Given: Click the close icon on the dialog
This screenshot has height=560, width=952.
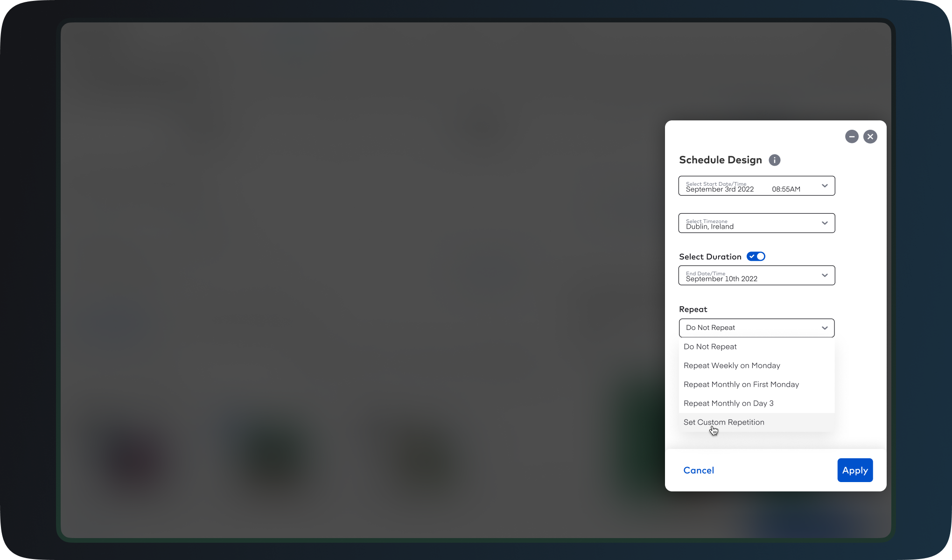Looking at the screenshot, I should [871, 137].
